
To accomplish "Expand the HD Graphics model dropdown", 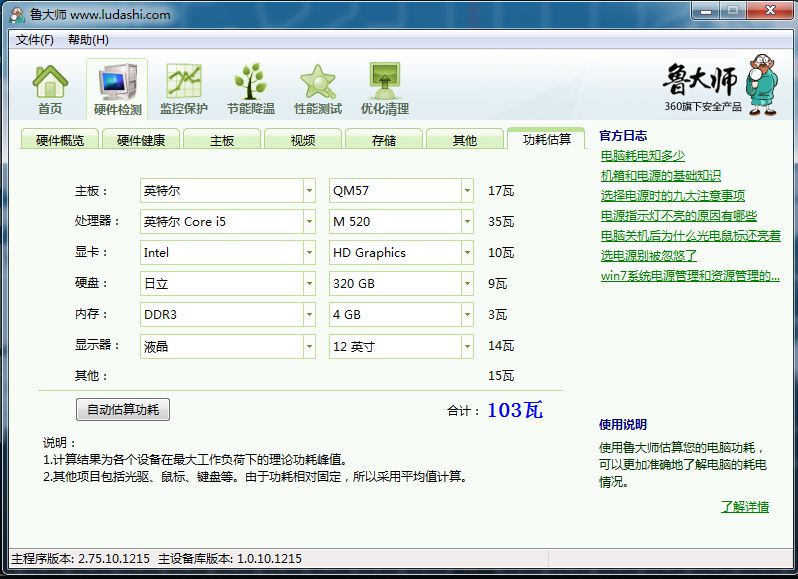I will 467,253.
